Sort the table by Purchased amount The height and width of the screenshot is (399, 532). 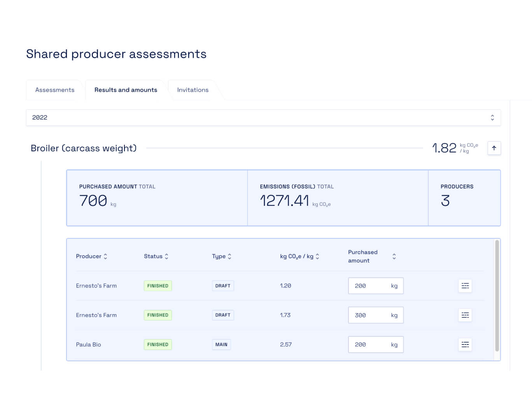394,256
